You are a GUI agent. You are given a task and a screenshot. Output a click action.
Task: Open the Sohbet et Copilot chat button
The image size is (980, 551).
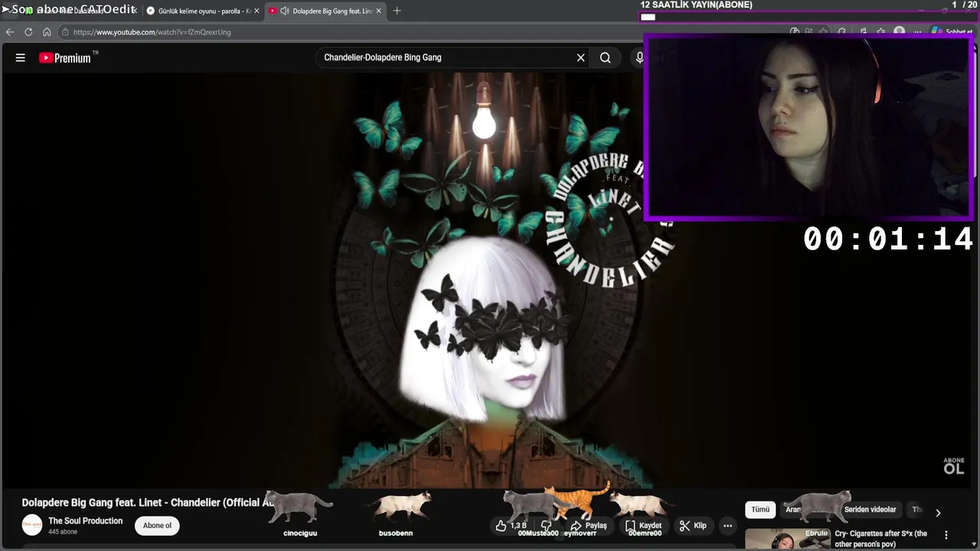pos(954,32)
